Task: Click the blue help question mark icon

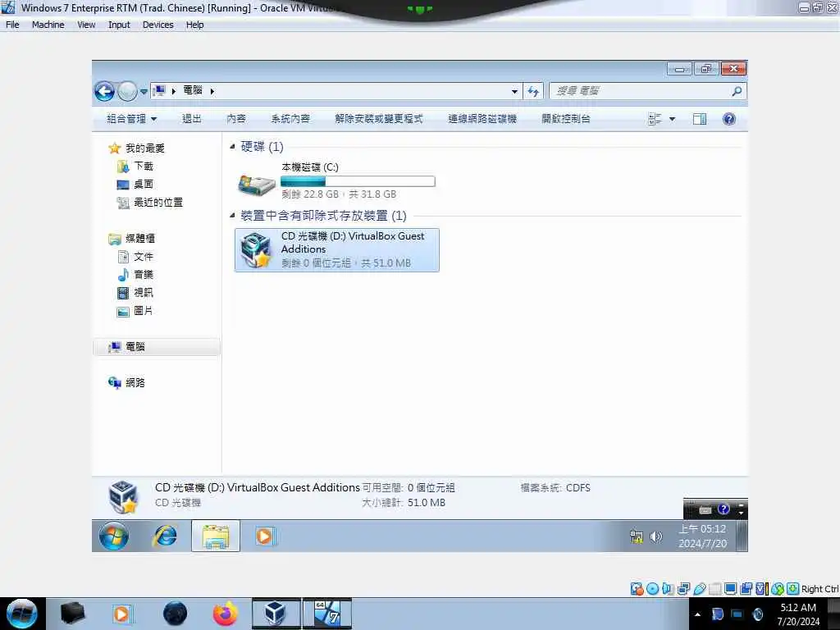Action: pos(729,119)
